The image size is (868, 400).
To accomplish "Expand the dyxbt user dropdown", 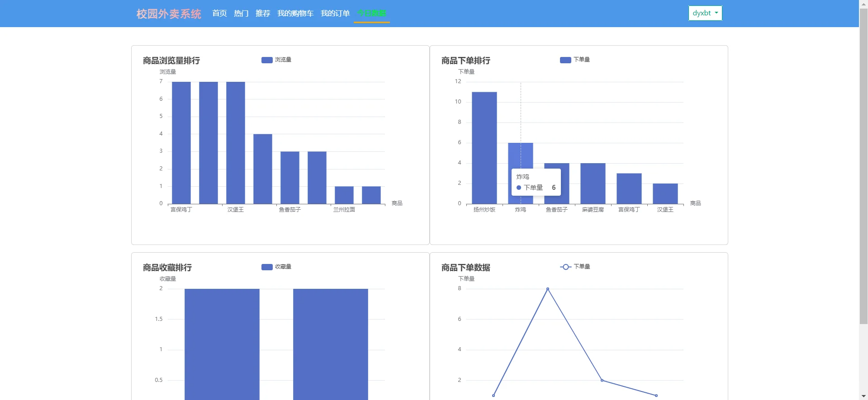I will 705,13.
